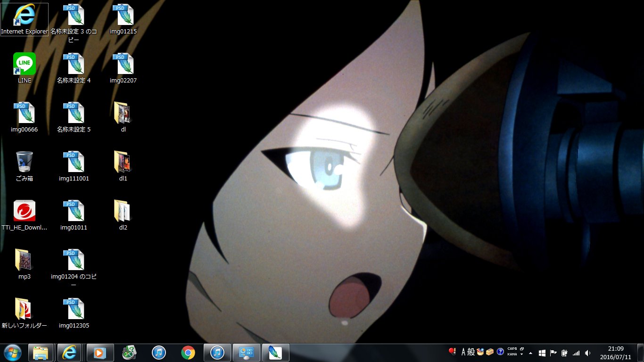Screen dimensions: 644x362
Task: Click the green question-mark tool taskbar icon
Action: click(129, 353)
